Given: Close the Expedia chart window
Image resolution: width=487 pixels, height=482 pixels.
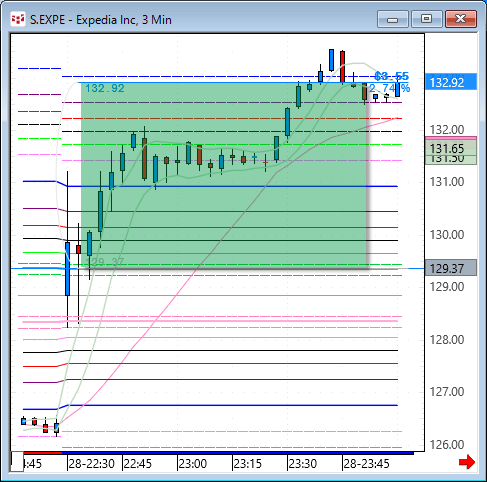Looking at the screenshot, I should click(x=461, y=19).
